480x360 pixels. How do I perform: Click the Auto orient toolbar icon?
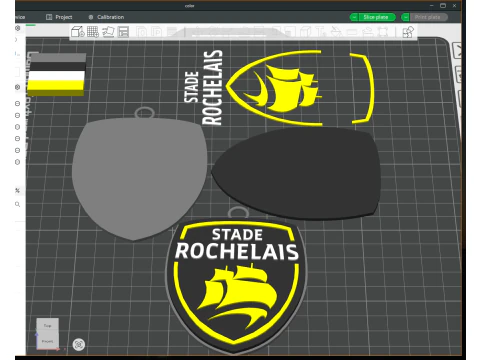point(108,32)
